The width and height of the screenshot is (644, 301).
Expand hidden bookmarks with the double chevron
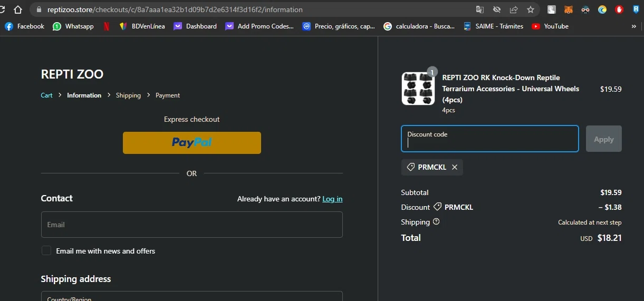click(x=633, y=26)
